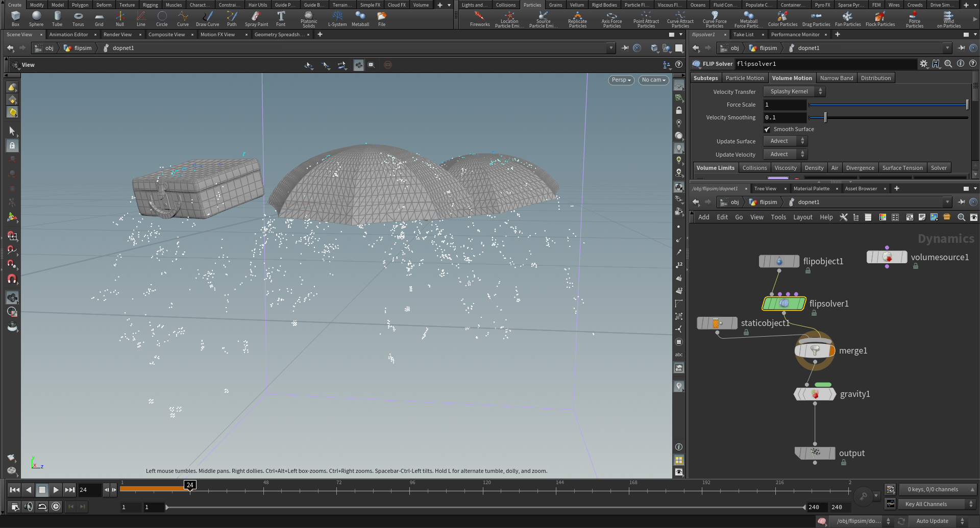Screen dimensions: 980x528
Task: Open the Persp view dropdown
Action: click(x=622, y=80)
